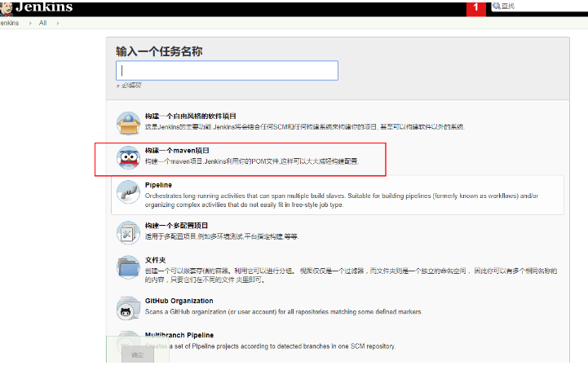The image size is (588, 370).
Task: Expand the arrow after the All breadcrumb
Action: tap(58, 24)
